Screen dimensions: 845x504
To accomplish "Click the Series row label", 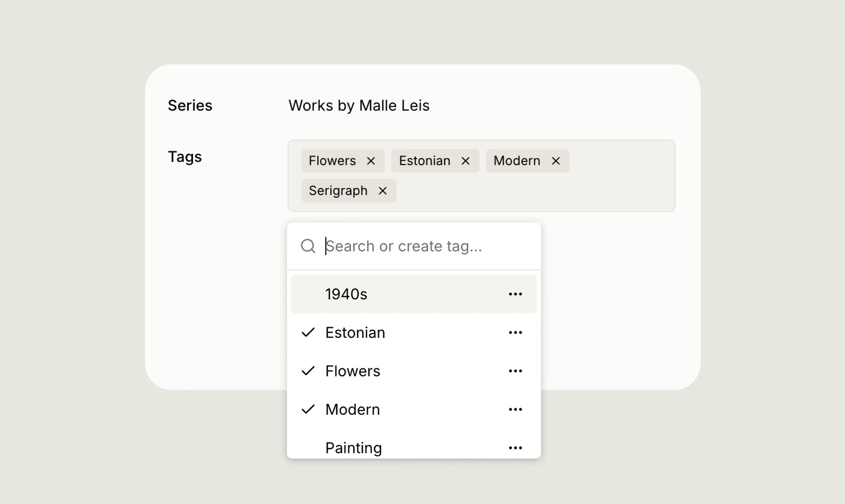I will click(x=190, y=105).
